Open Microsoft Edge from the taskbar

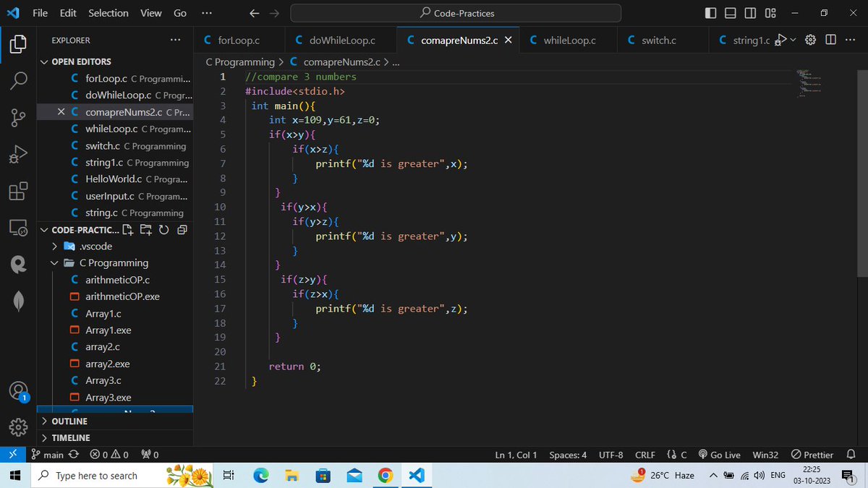click(260, 475)
